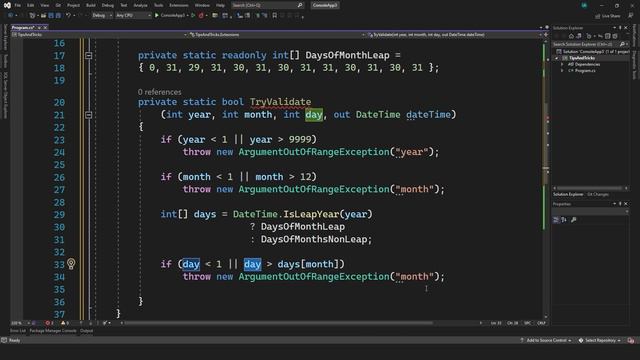Screen dimensions: 640x360
Task: Open the Debug configuration dropdown
Action: coord(102,16)
